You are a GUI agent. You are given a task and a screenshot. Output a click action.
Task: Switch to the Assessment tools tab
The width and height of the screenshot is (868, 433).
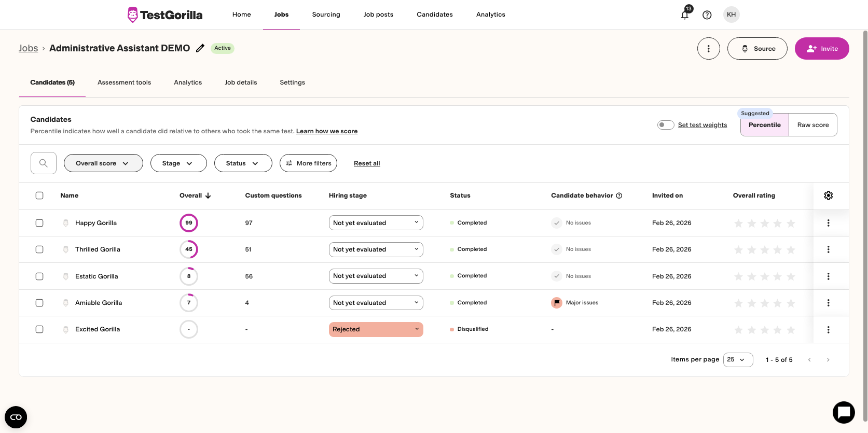coord(124,82)
